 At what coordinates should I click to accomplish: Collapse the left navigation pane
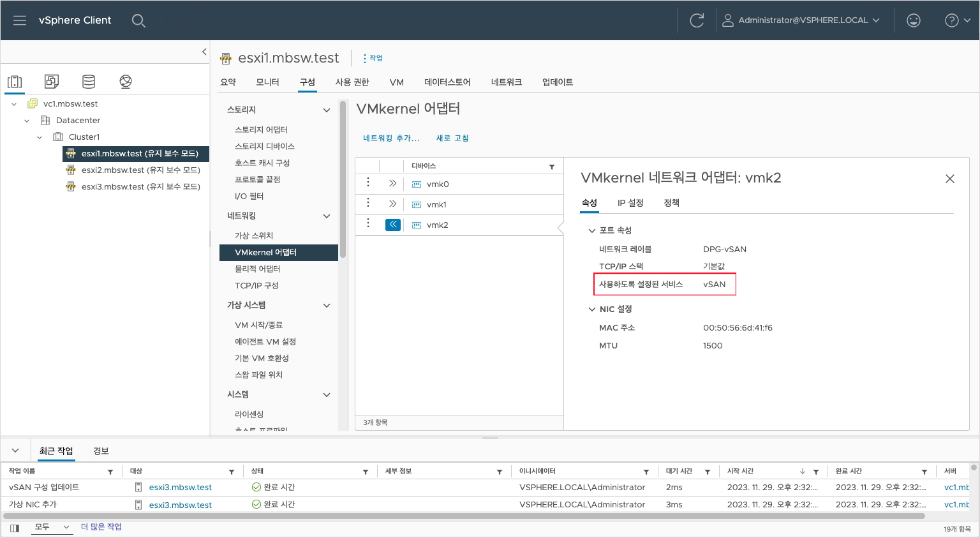(x=204, y=52)
